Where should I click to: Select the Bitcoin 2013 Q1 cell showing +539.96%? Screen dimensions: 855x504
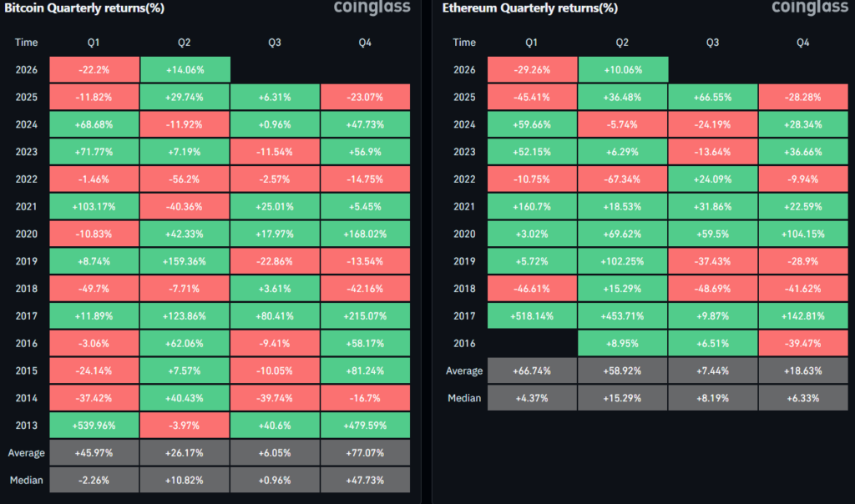[94, 426]
